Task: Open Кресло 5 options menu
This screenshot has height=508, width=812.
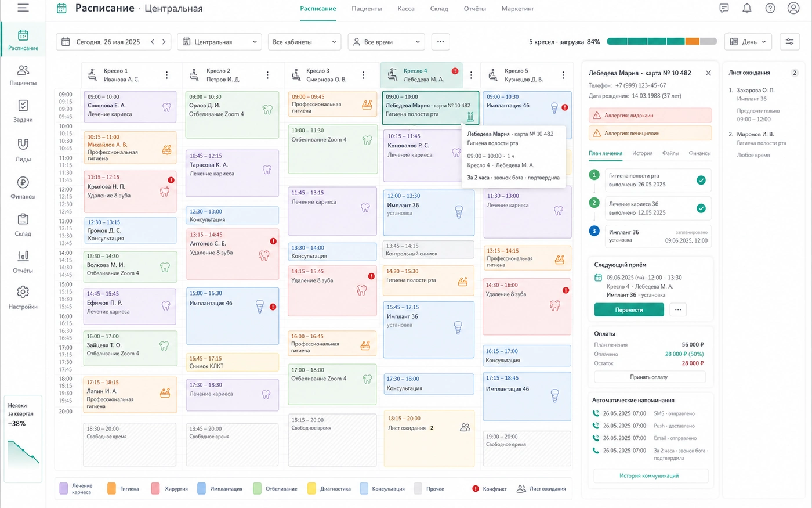Action: click(x=563, y=75)
